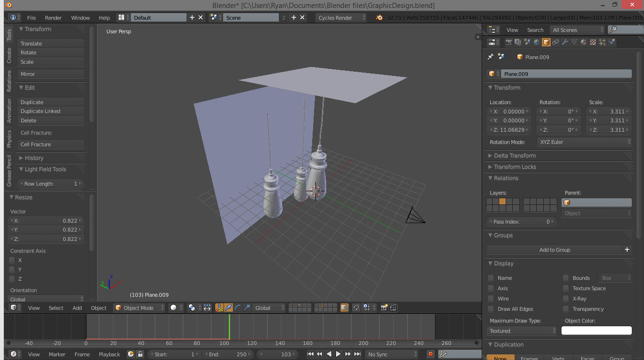Enable the Bounds display checkbox
Image resolution: width=644 pixels, height=360 pixels.
[566, 277]
